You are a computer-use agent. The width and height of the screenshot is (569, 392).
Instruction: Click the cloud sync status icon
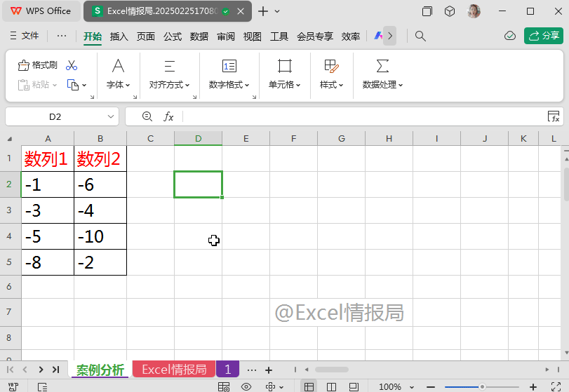pyautogui.click(x=510, y=36)
